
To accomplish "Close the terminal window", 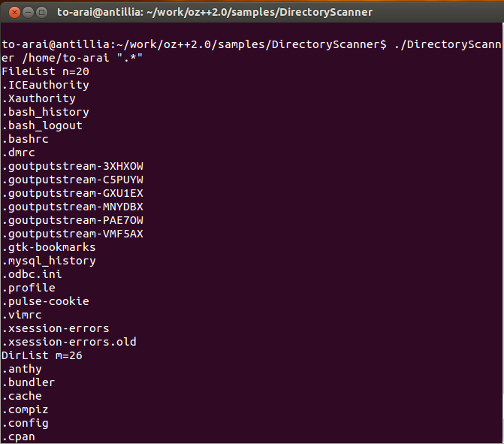I will pyautogui.click(x=14, y=13).
